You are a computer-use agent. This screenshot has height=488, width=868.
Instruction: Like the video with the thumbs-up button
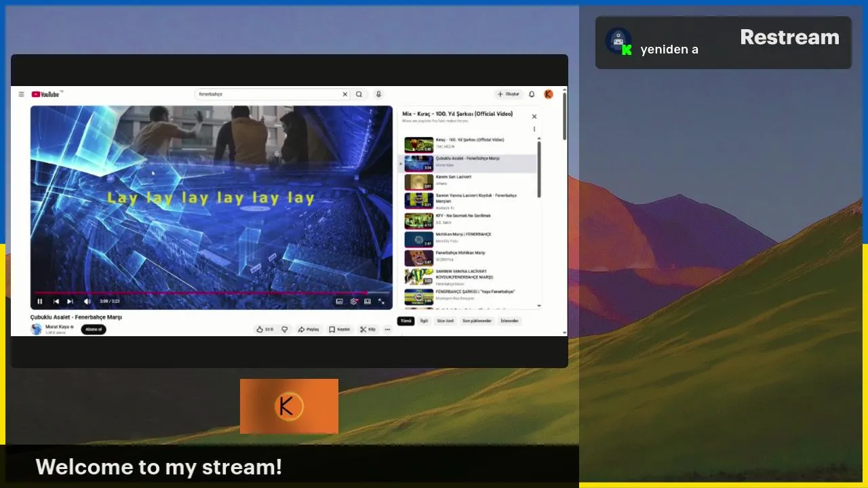click(264, 329)
